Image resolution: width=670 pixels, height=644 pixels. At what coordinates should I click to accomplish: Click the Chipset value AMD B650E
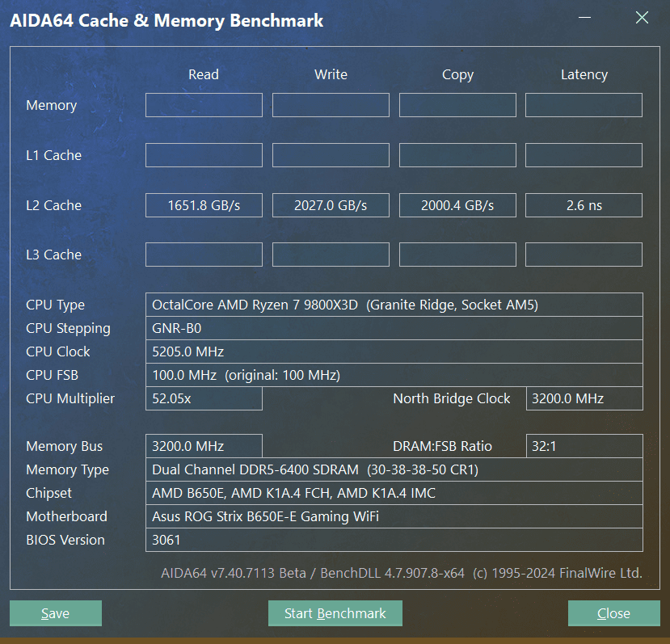click(x=394, y=493)
